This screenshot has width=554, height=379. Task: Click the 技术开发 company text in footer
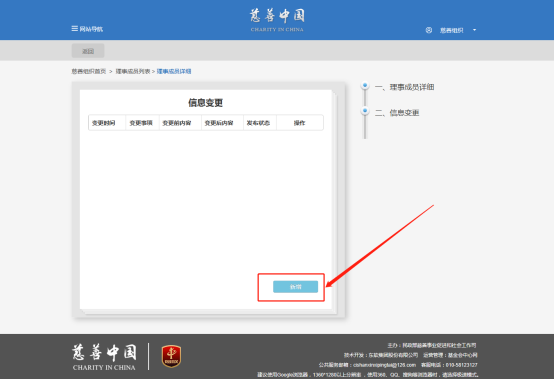click(381, 355)
